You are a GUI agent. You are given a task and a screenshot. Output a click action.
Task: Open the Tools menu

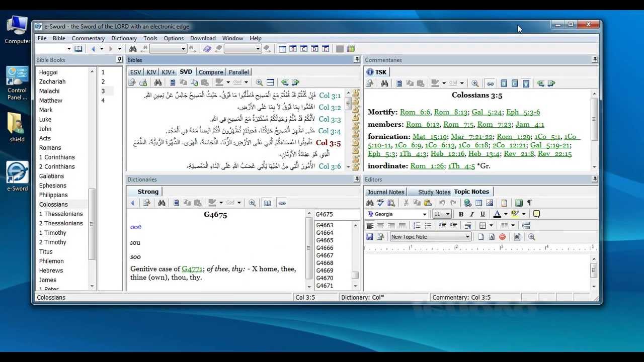pyautogui.click(x=150, y=38)
